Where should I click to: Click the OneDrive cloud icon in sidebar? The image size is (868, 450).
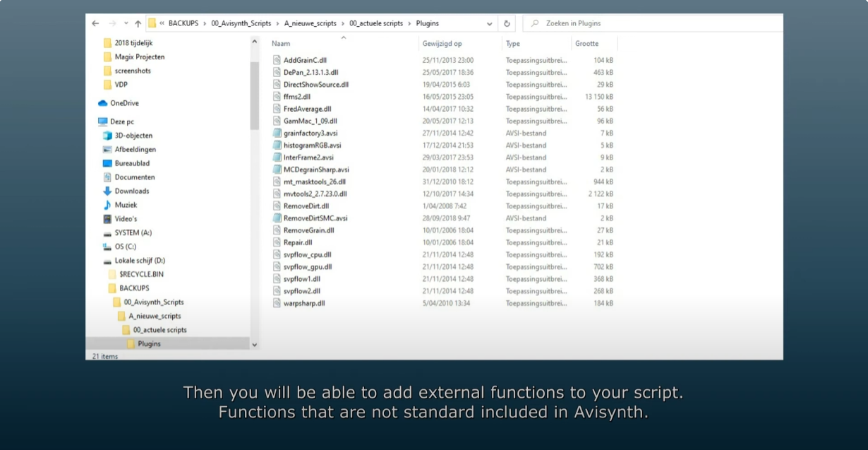point(102,103)
